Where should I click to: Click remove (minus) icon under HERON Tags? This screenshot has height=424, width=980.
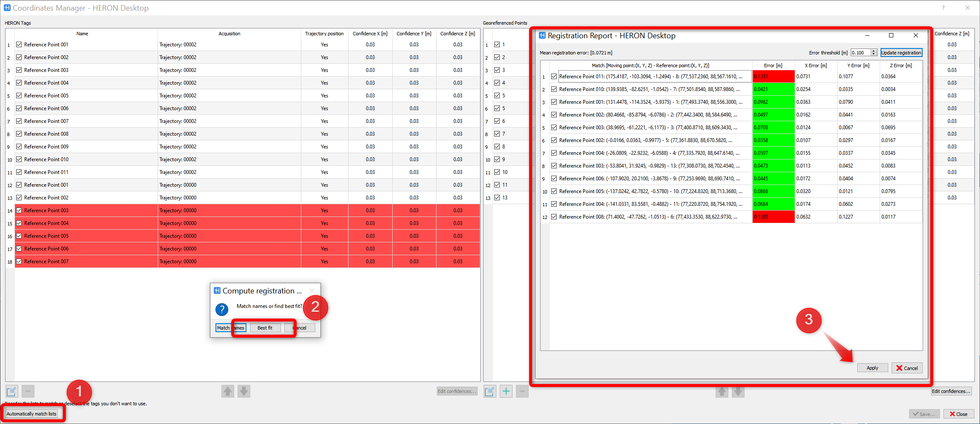[x=28, y=391]
